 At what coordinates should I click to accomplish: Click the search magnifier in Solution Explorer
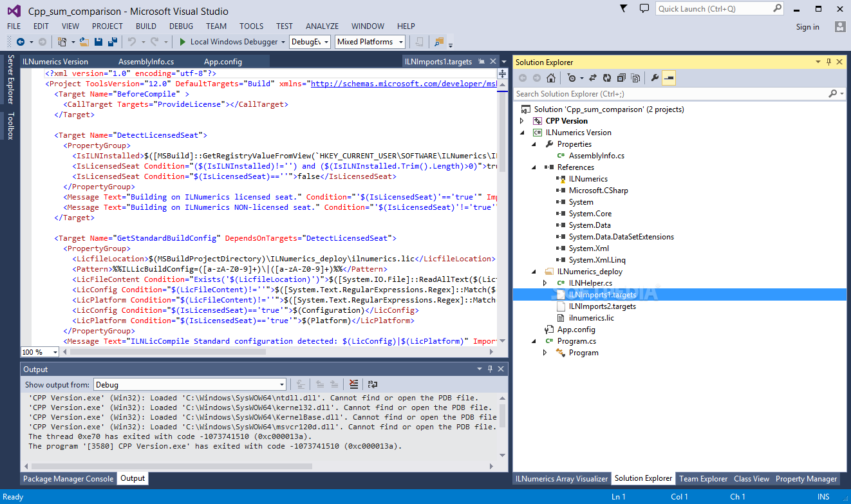(833, 94)
